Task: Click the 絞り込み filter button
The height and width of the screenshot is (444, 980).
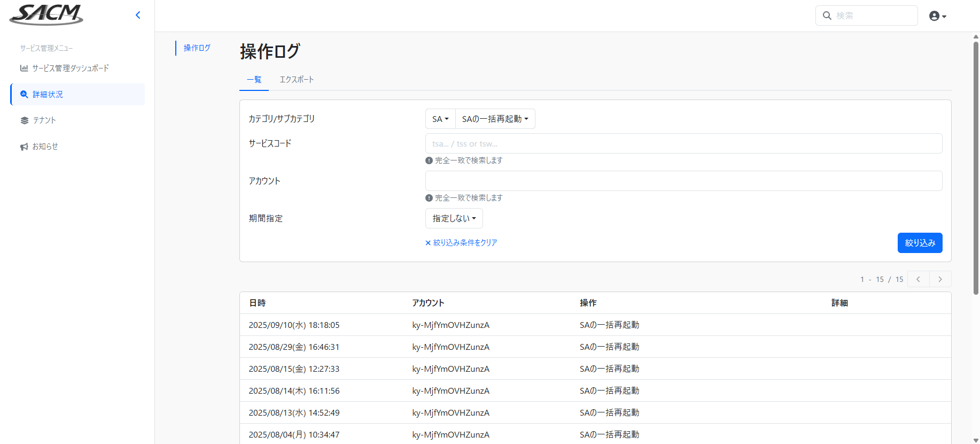Action: click(920, 243)
